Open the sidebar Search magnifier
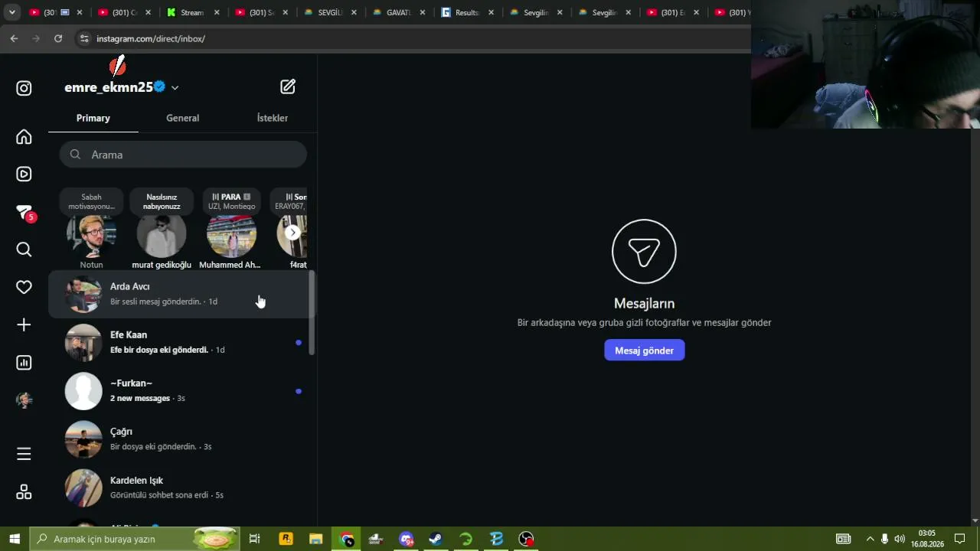 (x=24, y=249)
